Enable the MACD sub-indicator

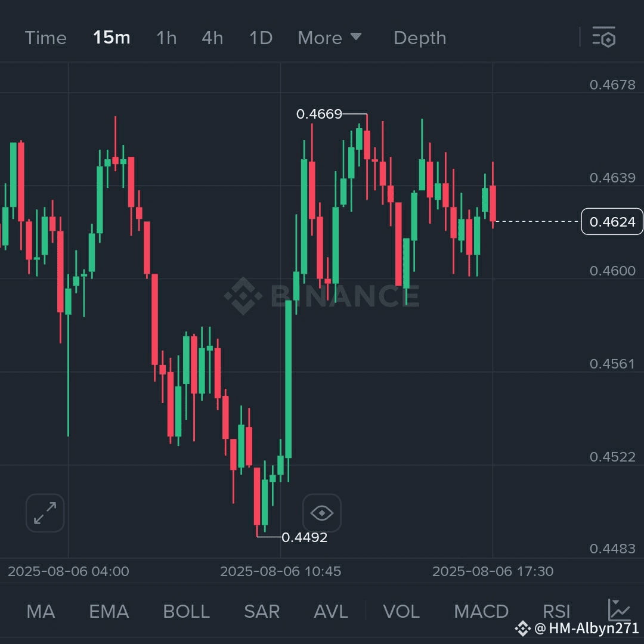481,611
